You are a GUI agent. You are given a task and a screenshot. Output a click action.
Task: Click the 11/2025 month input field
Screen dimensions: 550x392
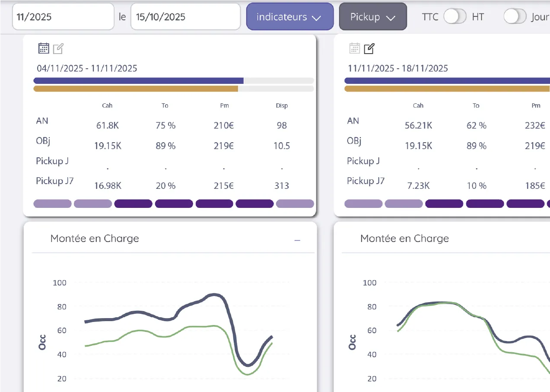[x=63, y=17]
